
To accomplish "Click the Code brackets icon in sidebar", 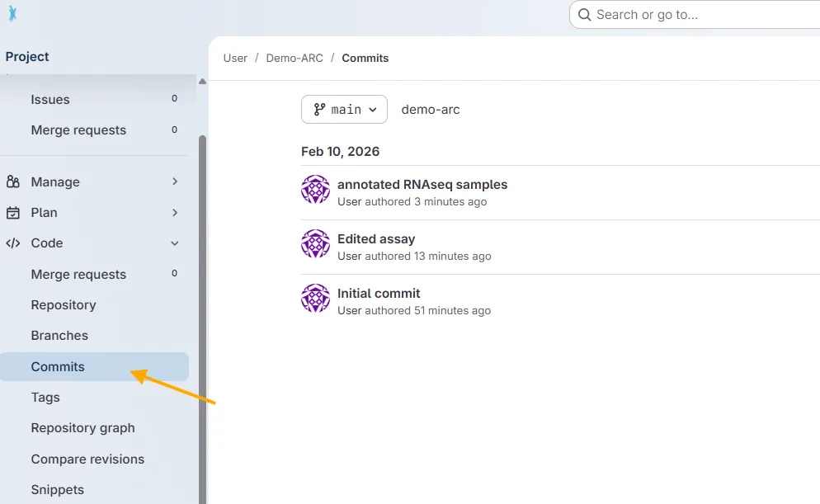I will 13,243.
